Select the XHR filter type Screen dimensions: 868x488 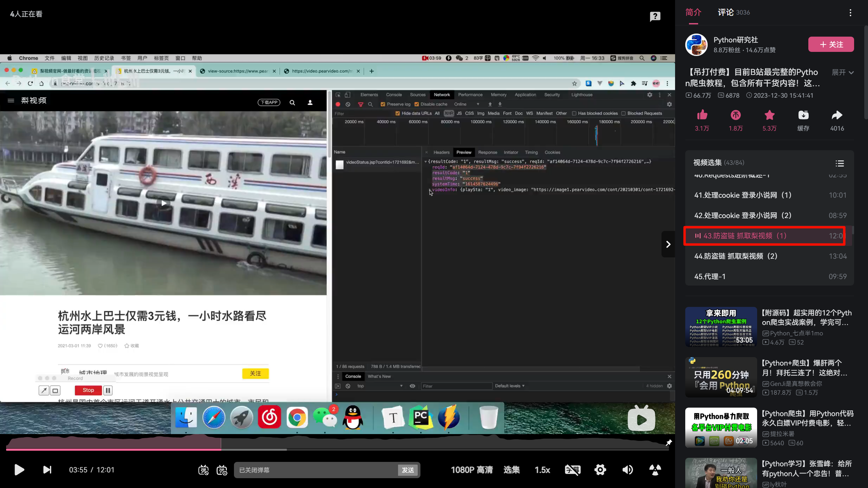449,114
